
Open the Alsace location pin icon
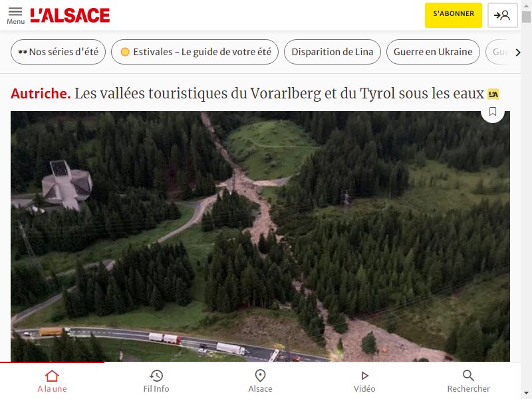[260, 376]
